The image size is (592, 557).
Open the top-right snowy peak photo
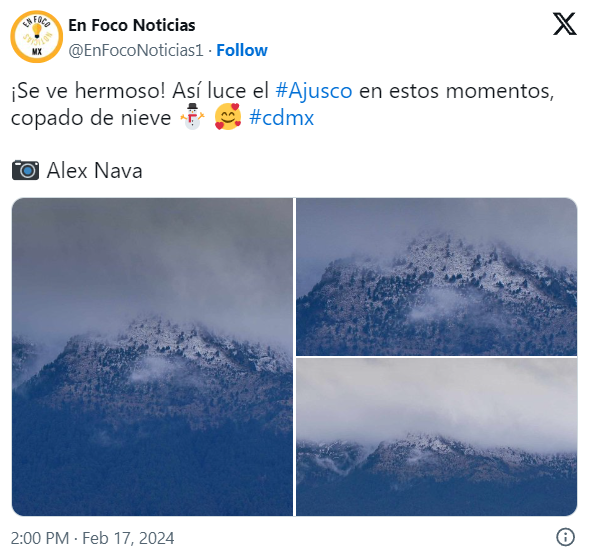click(436, 277)
